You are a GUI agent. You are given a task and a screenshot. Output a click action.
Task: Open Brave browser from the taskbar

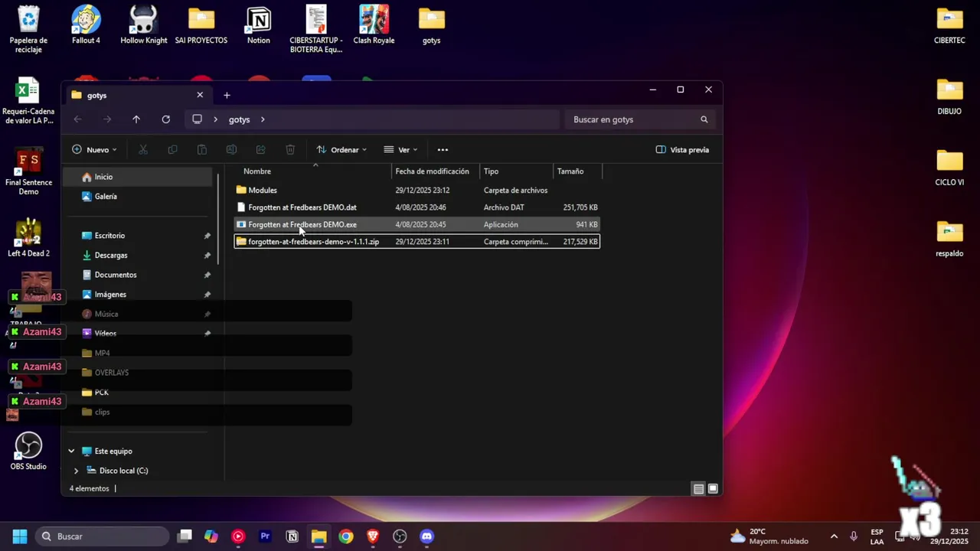tap(373, 536)
